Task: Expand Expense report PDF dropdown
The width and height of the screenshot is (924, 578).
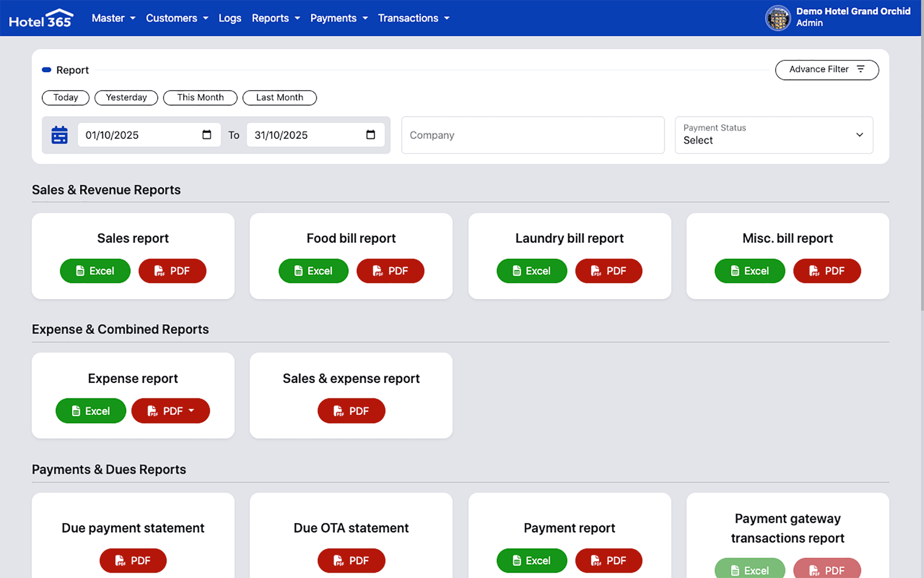Action: coord(170,411)
